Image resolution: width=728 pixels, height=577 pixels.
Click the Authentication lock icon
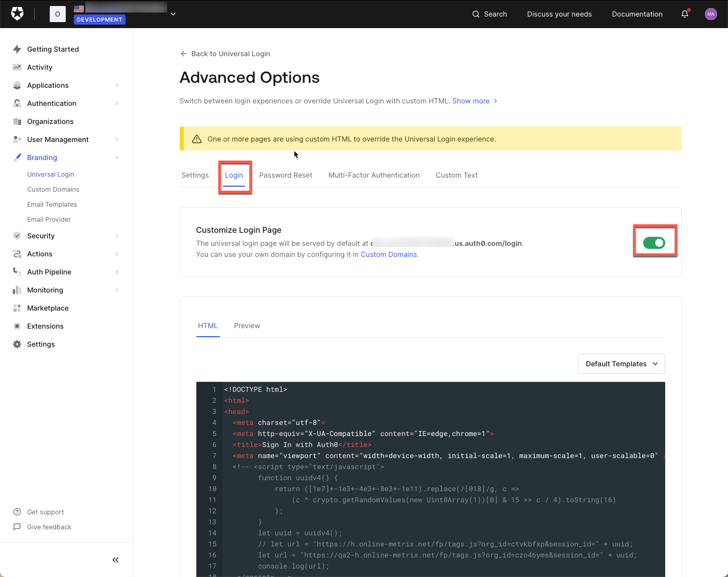point(17,103)
